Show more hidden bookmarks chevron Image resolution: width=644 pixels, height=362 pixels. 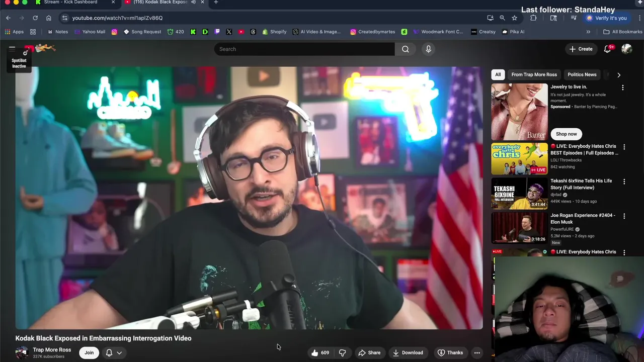[x=588, y=32]
